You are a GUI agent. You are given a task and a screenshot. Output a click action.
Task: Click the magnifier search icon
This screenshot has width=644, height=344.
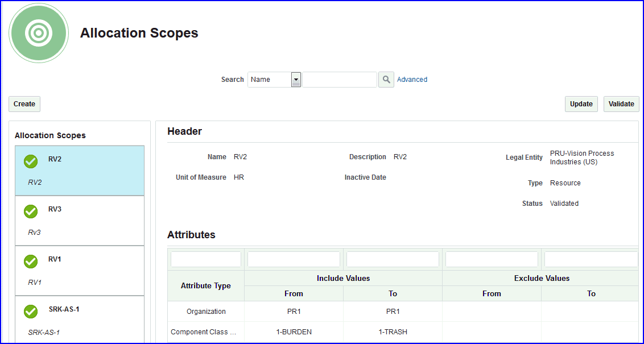(386, 80)
